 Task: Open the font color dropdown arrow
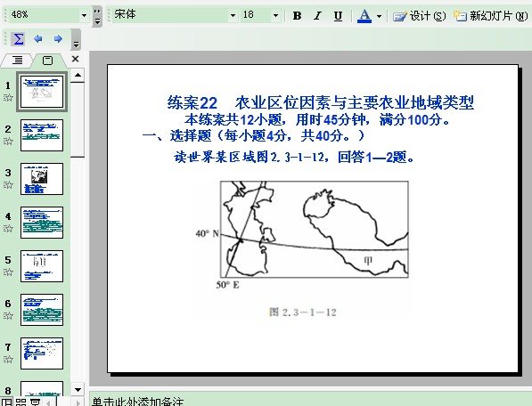[x=380, y=16]
